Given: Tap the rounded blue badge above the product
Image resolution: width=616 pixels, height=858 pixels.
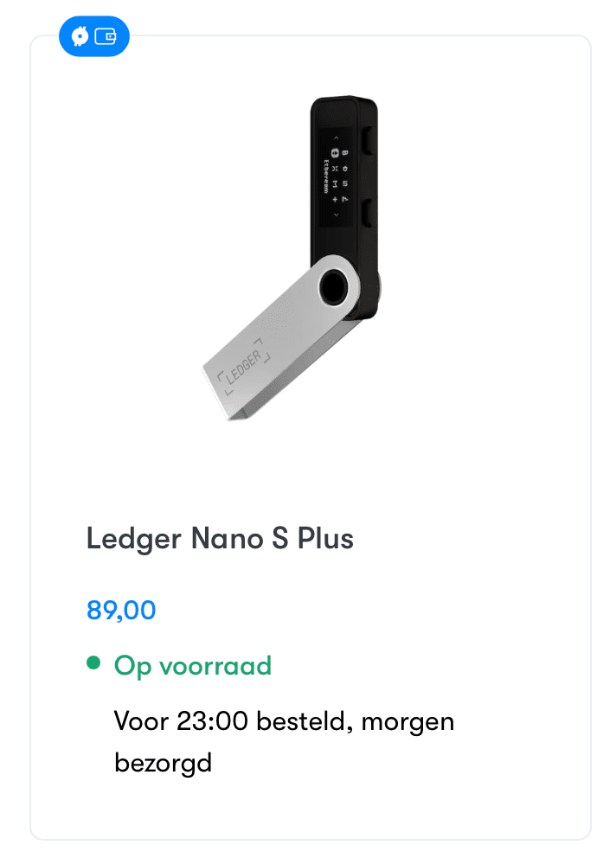Looking at the screenshot, I should pos(93,36).
